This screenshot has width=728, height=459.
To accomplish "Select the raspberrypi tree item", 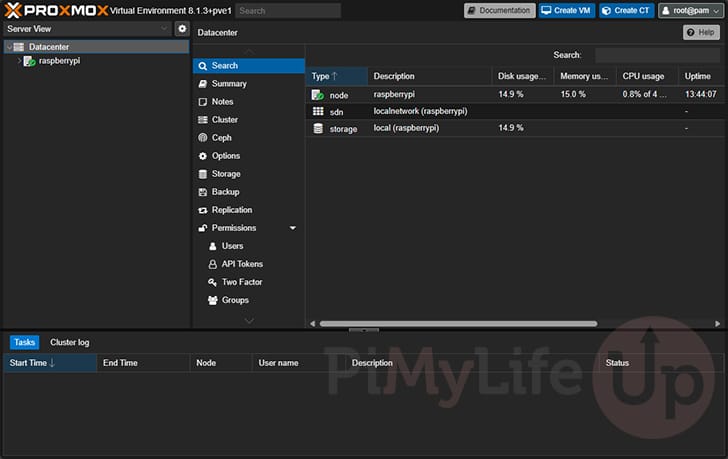I will click(97, 61).
